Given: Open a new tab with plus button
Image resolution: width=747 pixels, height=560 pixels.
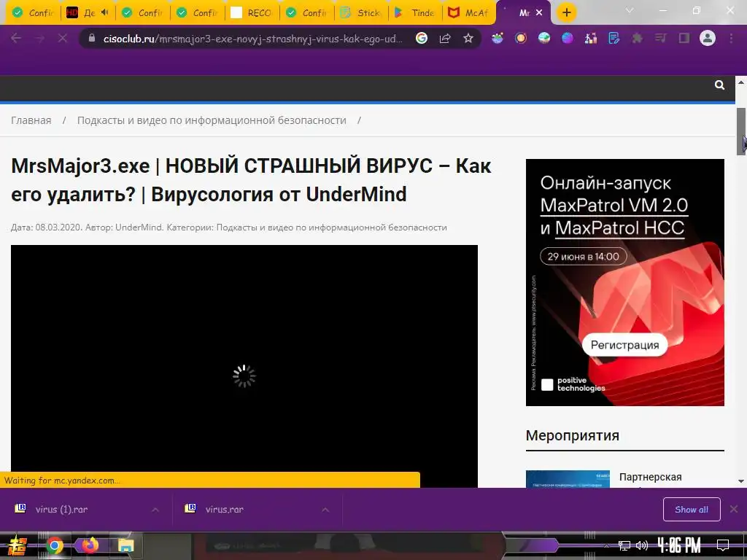Looking at the screenshot, I should coord(566,13).
